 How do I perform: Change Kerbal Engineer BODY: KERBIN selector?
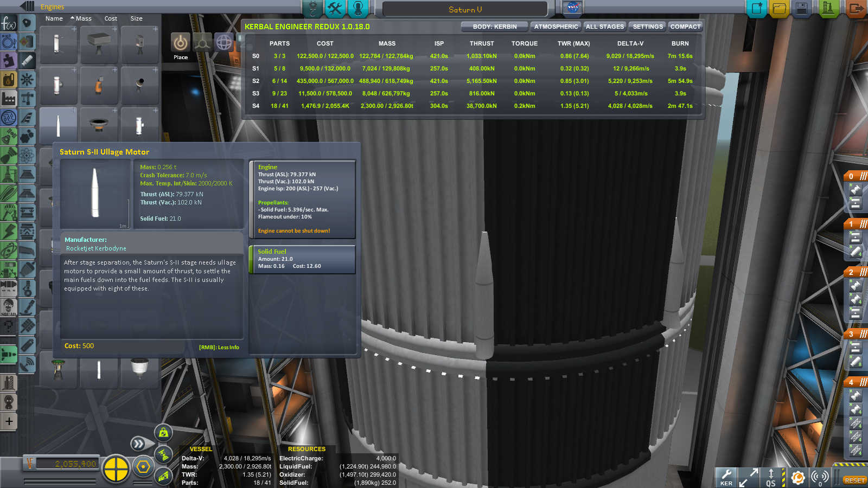coord(494,27)
